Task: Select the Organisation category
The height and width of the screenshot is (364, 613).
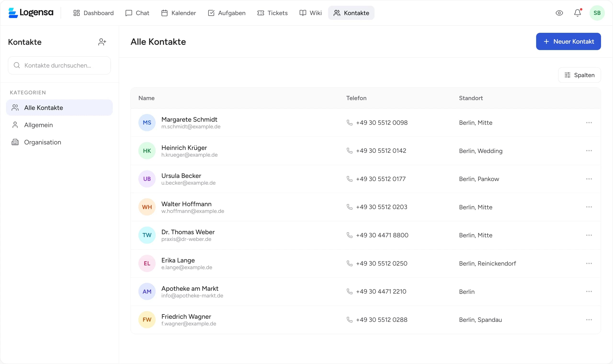Action: pyautogui.click(x=59, y=142)
